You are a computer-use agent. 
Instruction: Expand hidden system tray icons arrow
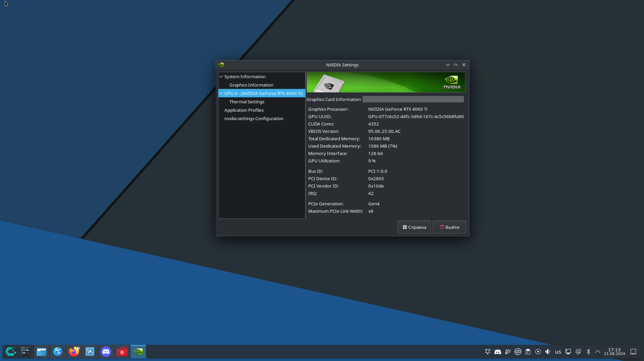click(598, 352)
